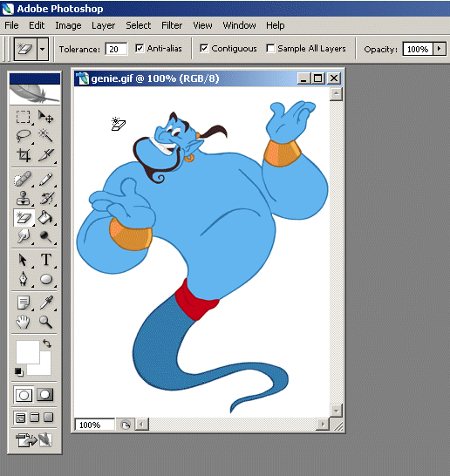This screenshot has width=450, height=476.
Task: Select the Eyedropper tool
Action: point(46,303)
